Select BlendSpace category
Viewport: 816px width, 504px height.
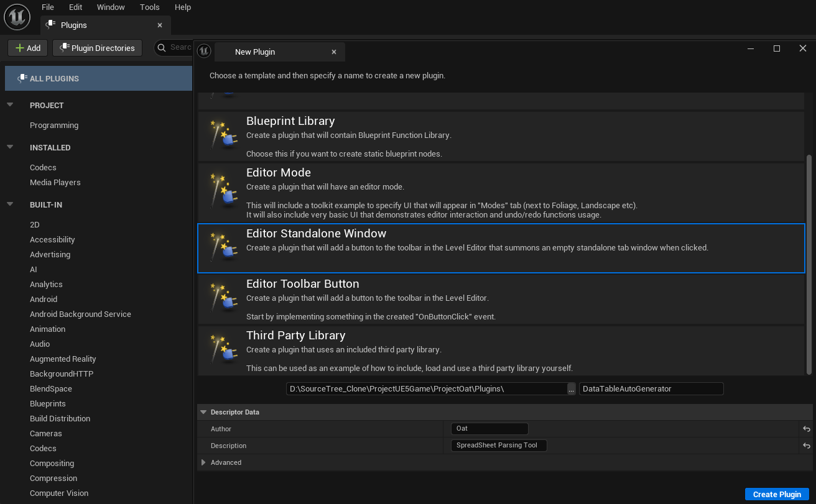pyautogui.click(x=51, y=388)
